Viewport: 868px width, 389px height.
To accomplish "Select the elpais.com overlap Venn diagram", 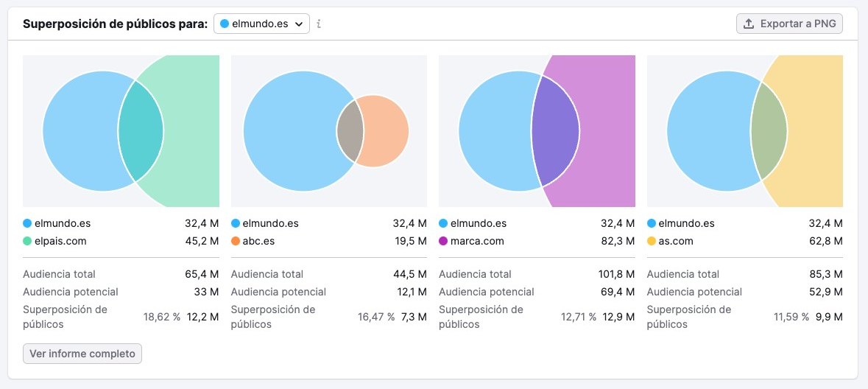I will [x=121, y=131].
